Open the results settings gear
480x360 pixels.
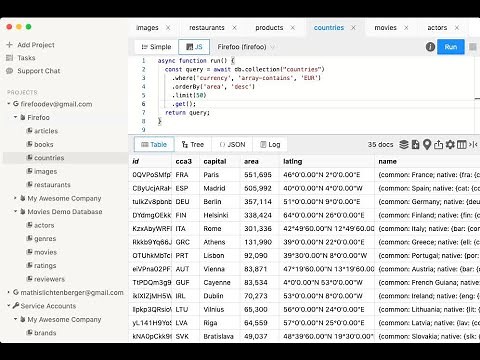tap(450, 145)
